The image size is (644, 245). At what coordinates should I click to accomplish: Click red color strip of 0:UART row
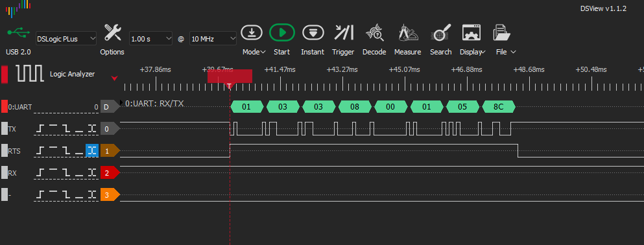(x=5, y=107)
